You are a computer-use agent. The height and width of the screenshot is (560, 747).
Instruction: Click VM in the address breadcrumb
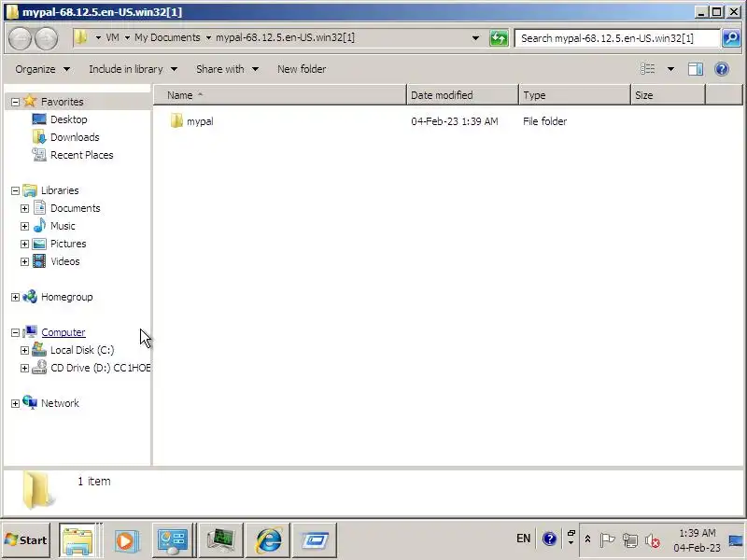[x=112, y=37]
